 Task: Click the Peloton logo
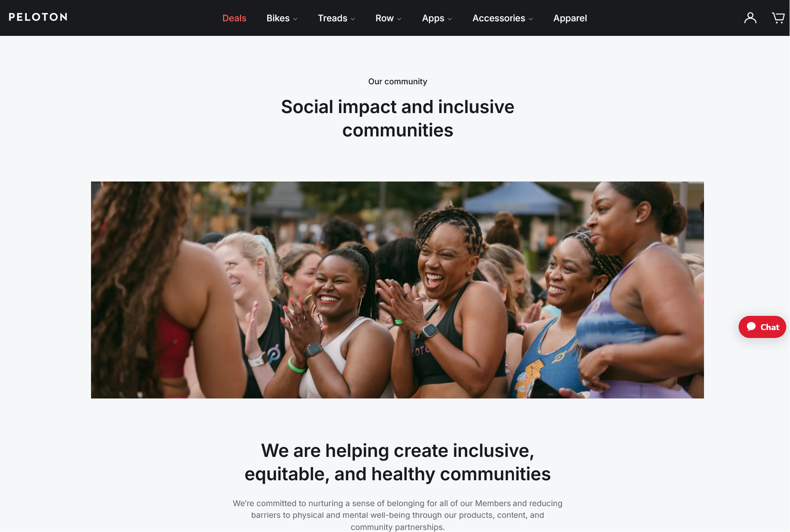[x=38, y=17]
